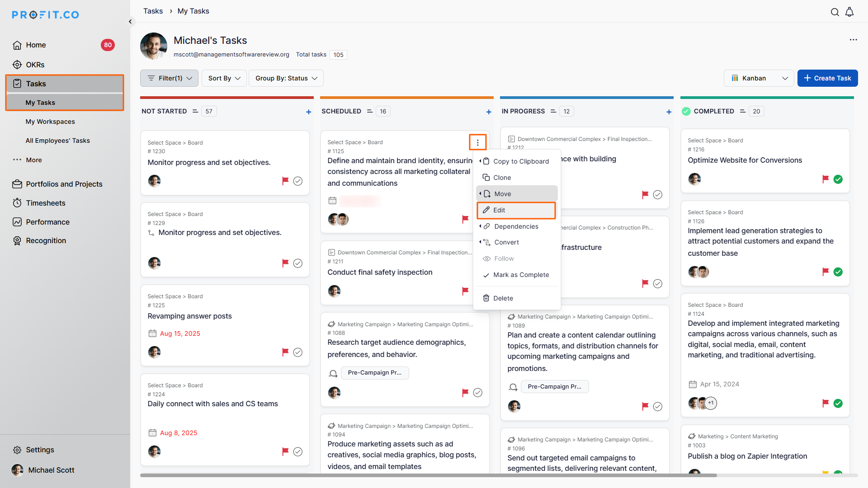Expand the Sort By dropdown

pyautogui.click(x=224, y=78)
